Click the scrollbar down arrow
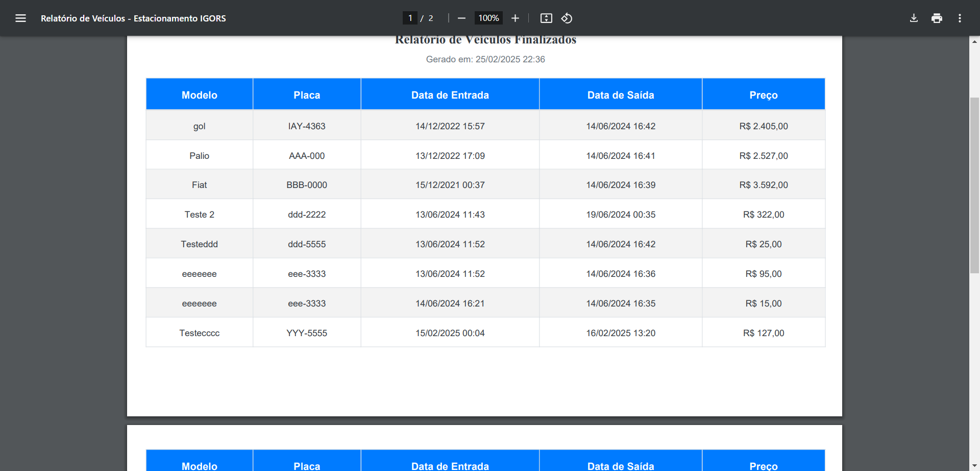 (974, 466)
